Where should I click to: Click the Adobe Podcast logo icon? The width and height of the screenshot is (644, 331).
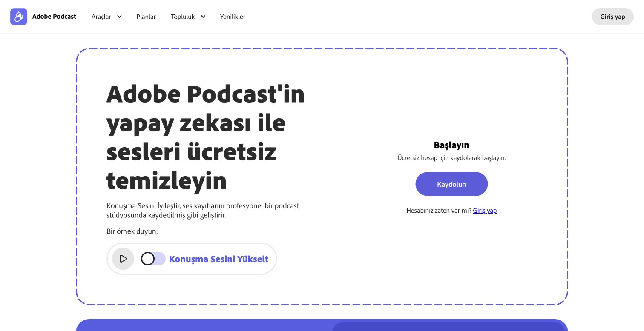19,17
